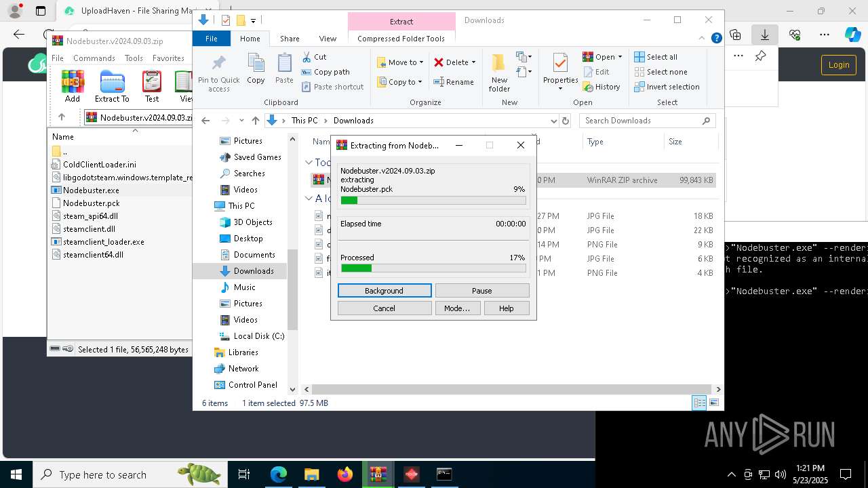Open Quick Access Toolbar customize dropdown
This screenshot has width=868, height=488.
pos(253,20)
